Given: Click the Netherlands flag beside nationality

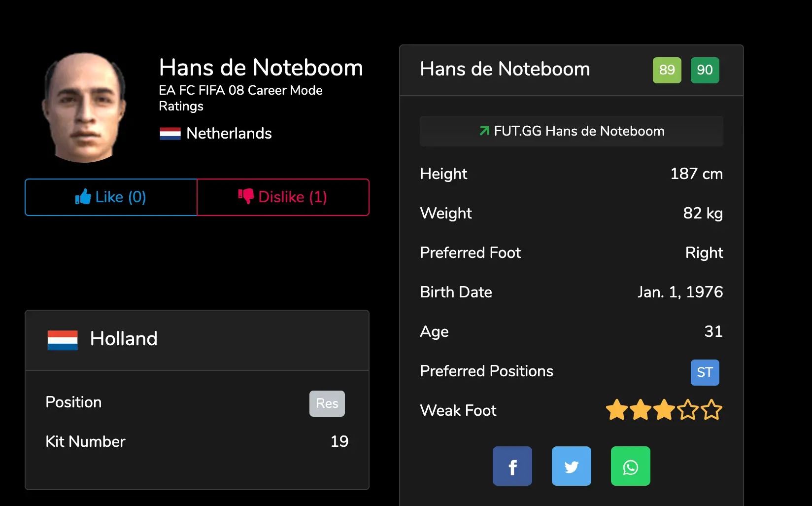Looking at the screenshot, I should pos(170,134).
